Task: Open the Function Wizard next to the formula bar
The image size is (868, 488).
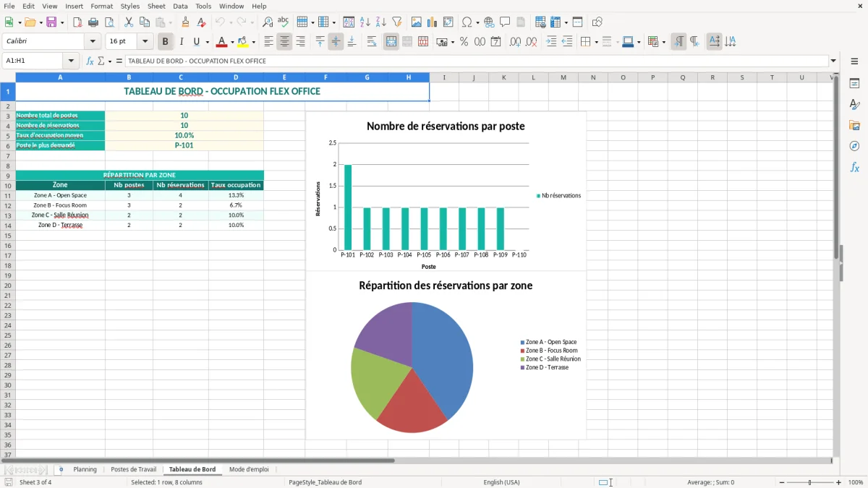Action: coord(90,61)
